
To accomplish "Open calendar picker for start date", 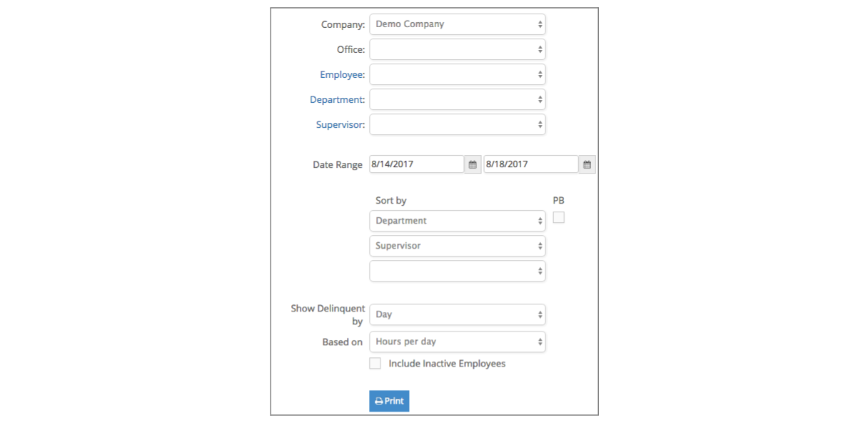I will click(473, 164).
